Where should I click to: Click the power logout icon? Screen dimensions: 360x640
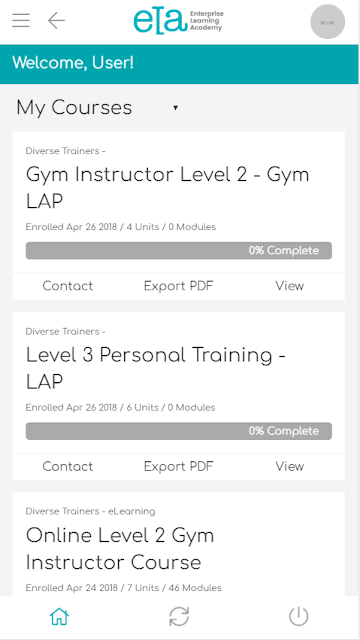point(299,616)
